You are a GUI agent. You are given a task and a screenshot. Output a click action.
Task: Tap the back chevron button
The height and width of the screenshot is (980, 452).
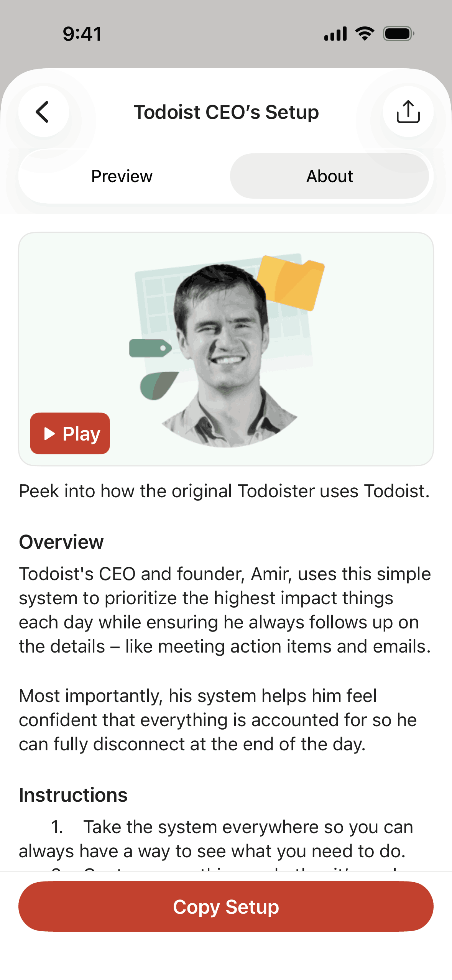point(44,112)
